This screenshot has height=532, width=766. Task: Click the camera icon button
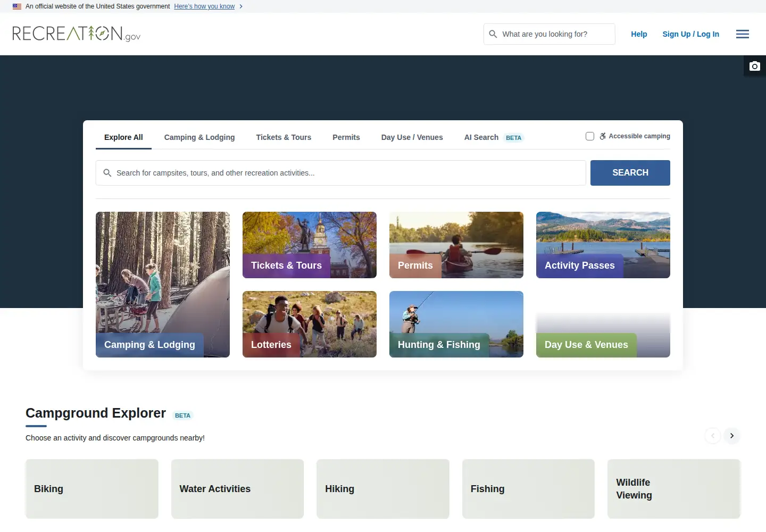(x=755, y=66)
